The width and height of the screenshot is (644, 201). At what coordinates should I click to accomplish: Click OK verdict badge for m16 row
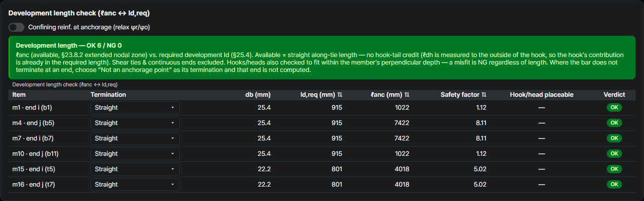tap(614, 185)
